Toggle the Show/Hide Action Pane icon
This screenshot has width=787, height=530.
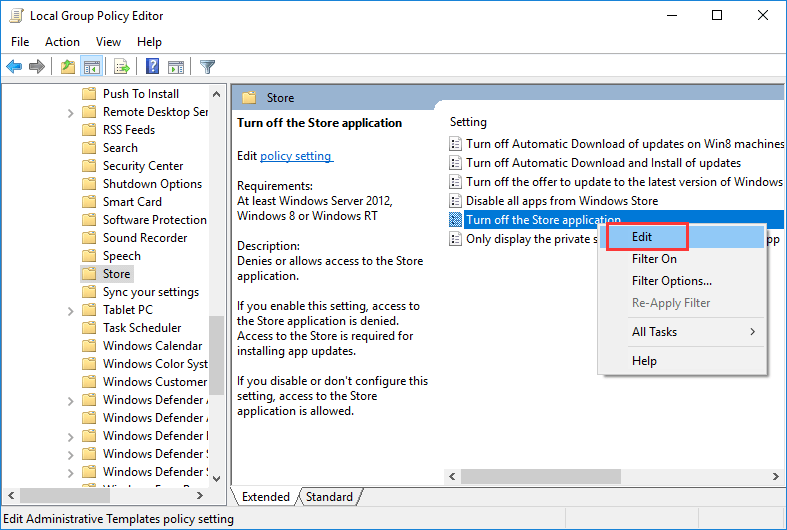tap(175, 67)
